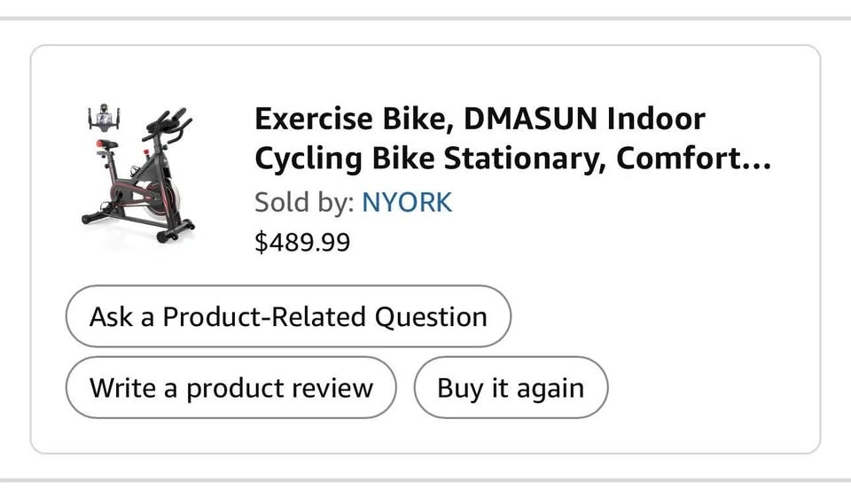Click the truncated title ellipsis
851x504 pixels.
pos(756,161)
